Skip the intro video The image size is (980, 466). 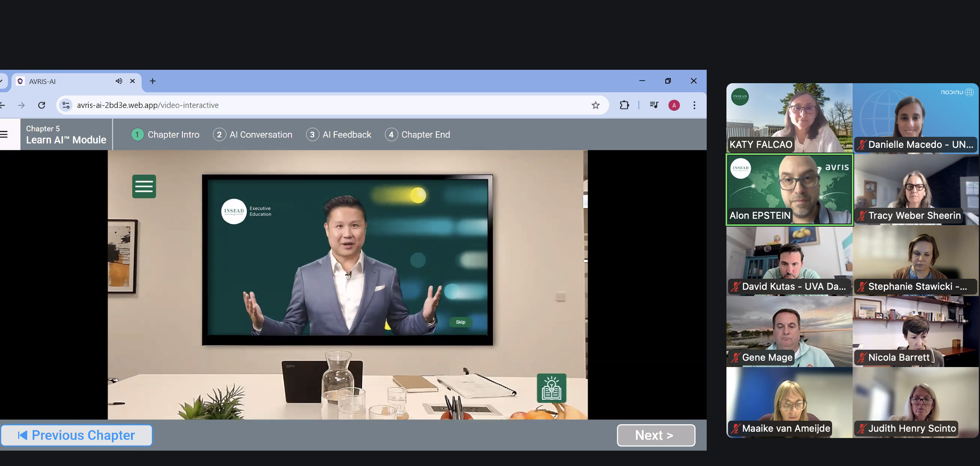pyautogui.click(x=461, y=322)
